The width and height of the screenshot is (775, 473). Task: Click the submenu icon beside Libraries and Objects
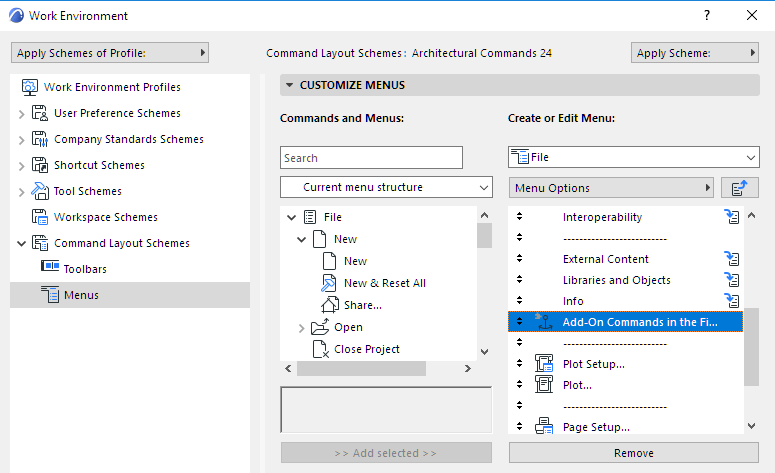732,280
